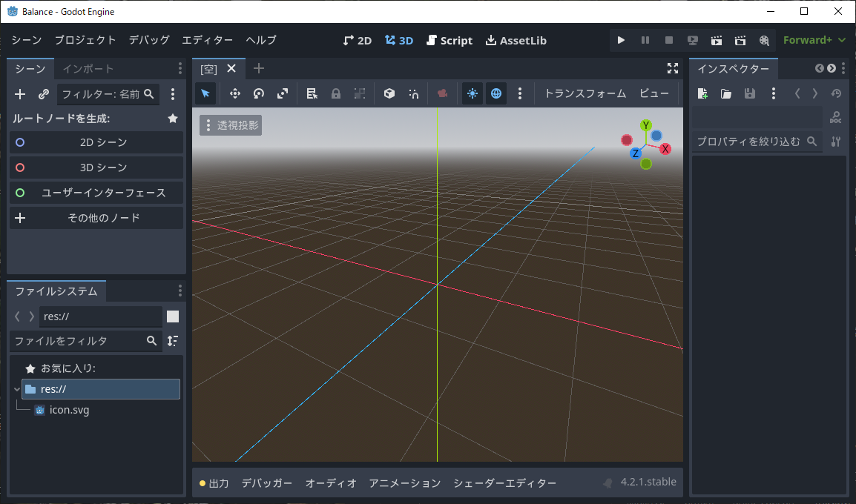Activate the Rotate mode tool
The height and width of the screenshot is (504, 856).
(258, 93)
